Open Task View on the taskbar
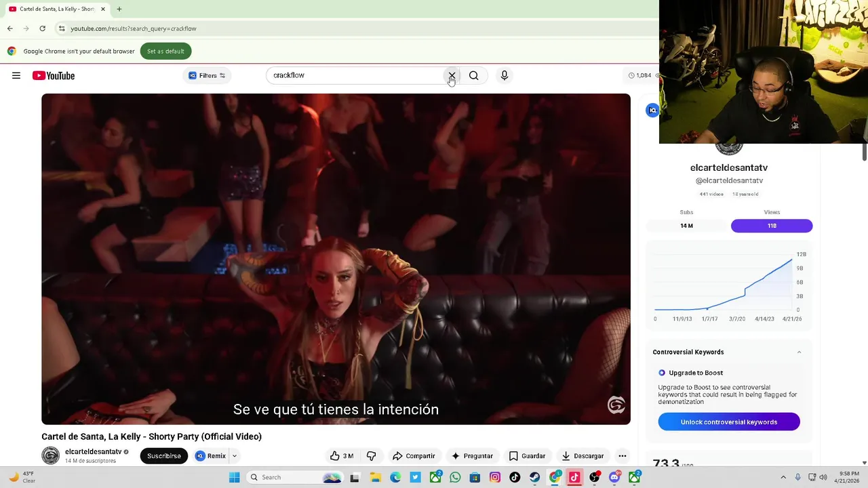This screenshot has width=868, height=488. point(354,477)
